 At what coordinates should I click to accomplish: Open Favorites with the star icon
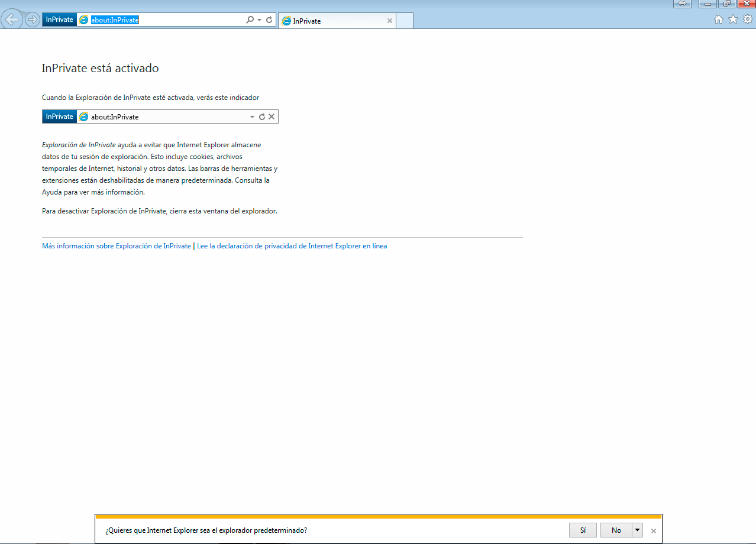coord(733,20)
